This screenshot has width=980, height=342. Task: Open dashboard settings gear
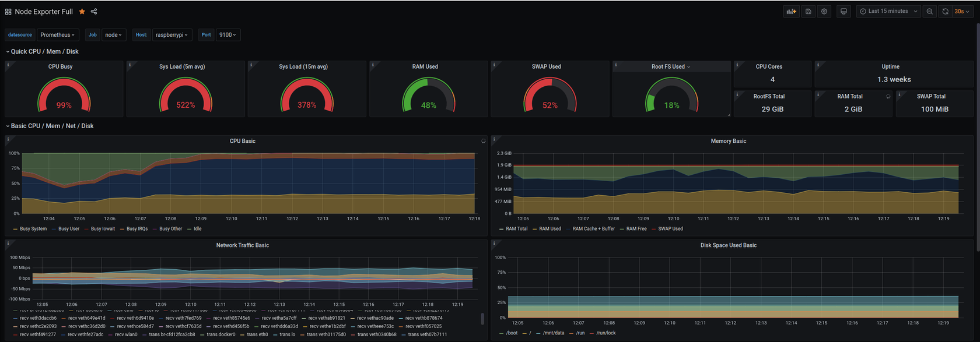[x=824, y=11]
